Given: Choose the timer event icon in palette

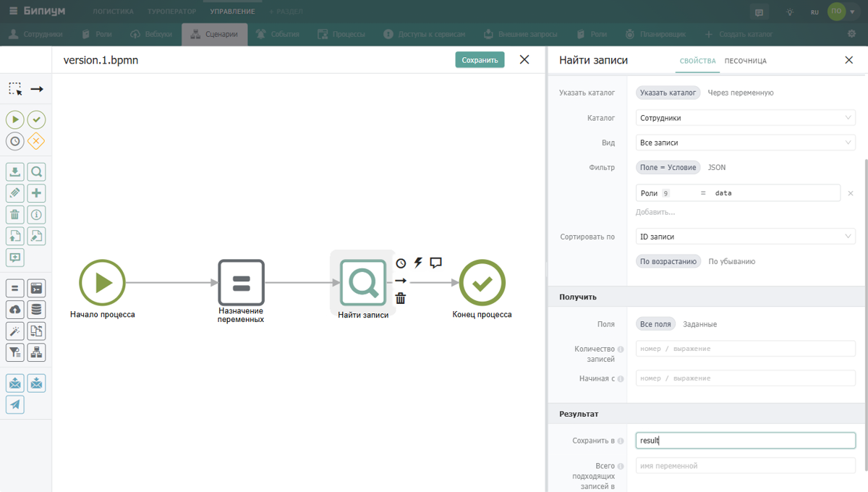Looking at the screenshot, I should [15, 141].
